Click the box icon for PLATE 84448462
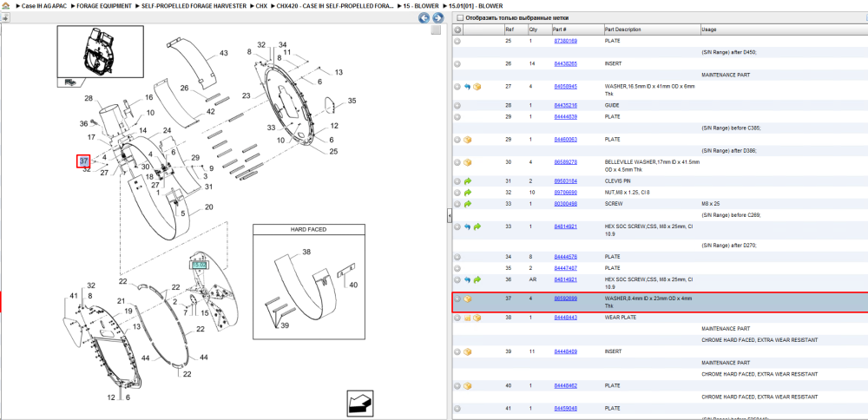Image resolution: width=868 pixels, height=420 pixels. tap(467, 385)
